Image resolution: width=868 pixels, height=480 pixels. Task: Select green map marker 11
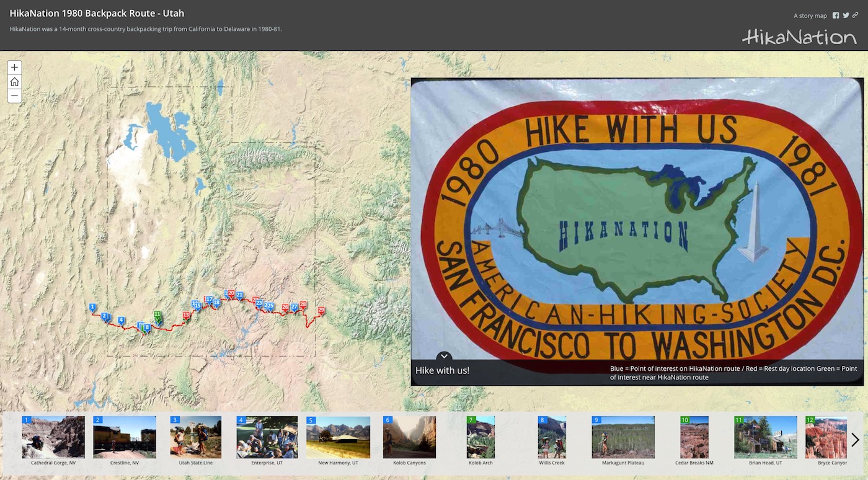click(157, 315)
